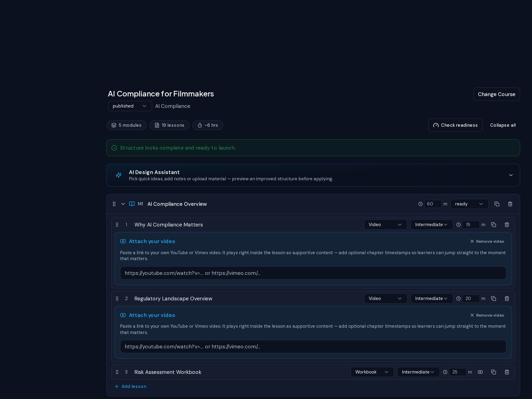Grab drag handle of Why AI Compliance Matters
Screen dimensions: 532x399
[117, 225]
